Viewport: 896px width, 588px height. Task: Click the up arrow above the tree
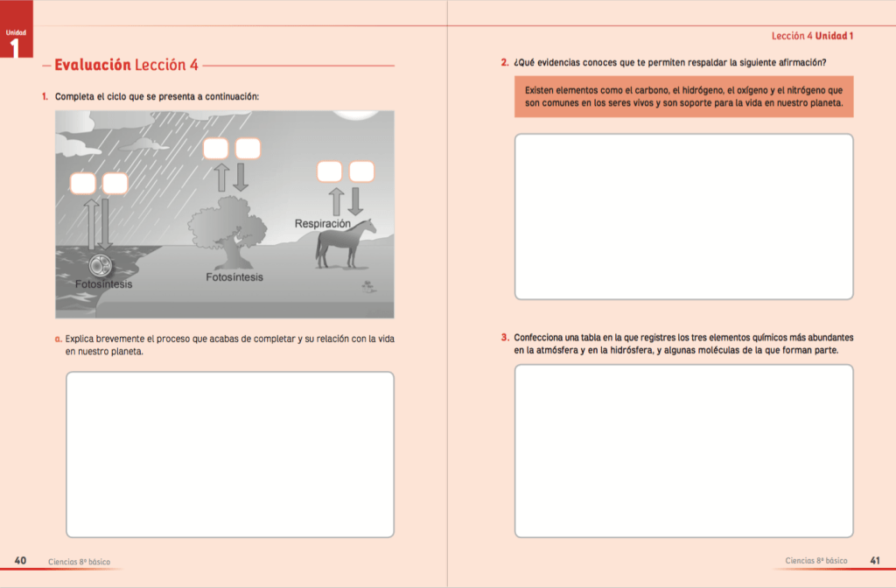coord(222,177)
